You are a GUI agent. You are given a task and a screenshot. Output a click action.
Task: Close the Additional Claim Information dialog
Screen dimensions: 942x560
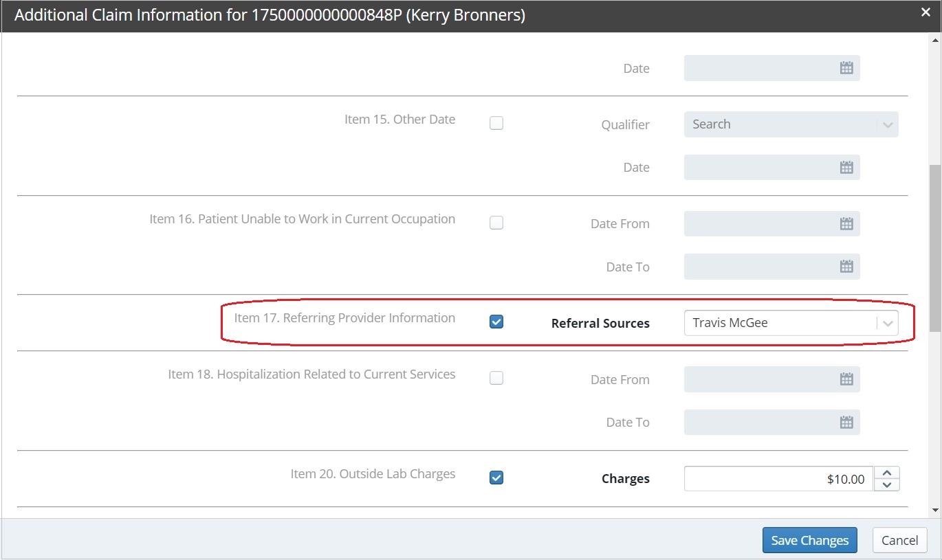[x=925, y=12]
